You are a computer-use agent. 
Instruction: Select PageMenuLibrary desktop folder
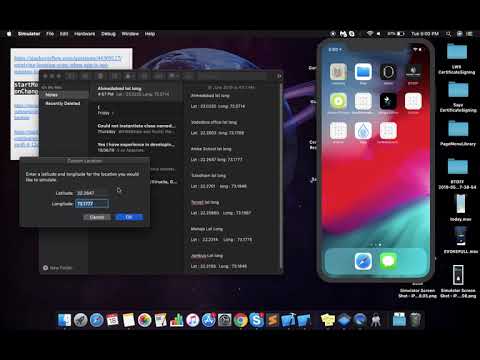(458, 133)
